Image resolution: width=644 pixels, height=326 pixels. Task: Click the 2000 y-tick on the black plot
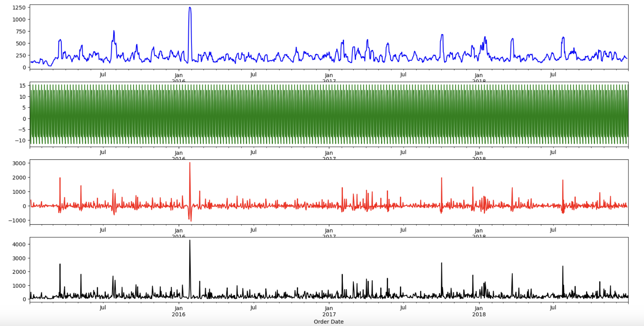click(x=19, y=272)
